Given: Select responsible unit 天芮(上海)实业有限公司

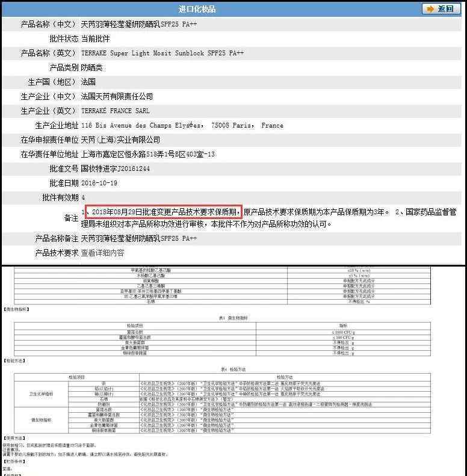Looking at the screenshot, I should (x=120, y=140).
